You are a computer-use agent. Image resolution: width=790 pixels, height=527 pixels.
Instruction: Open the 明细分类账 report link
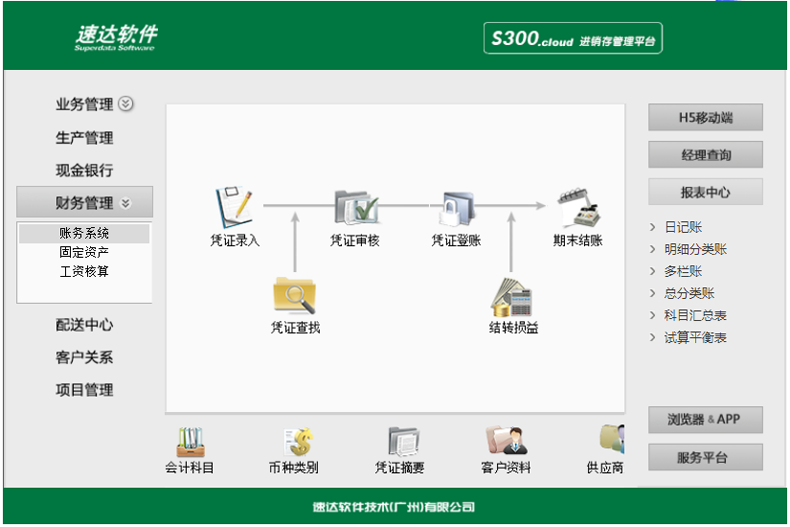(695, 249)
